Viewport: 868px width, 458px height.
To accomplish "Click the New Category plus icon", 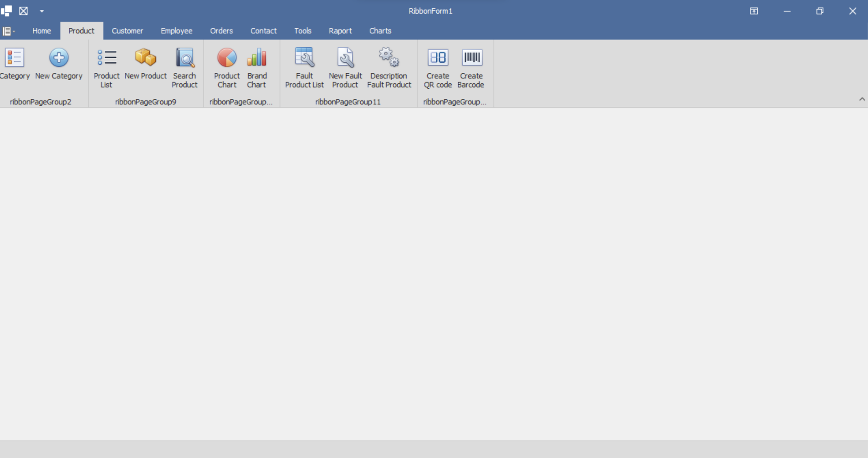I will click(59, 58).
